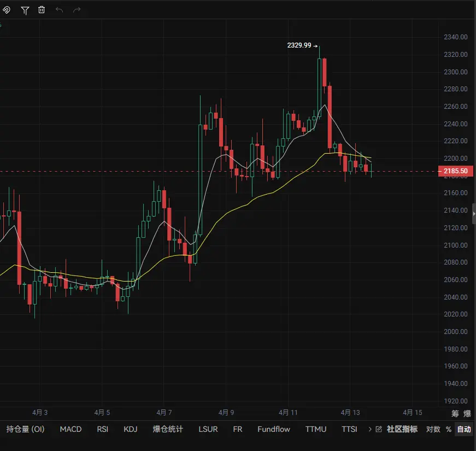This screenshot has height=451, width=476.
Task: Click the 4月 13 date label
Action: (x=350, y=412)
